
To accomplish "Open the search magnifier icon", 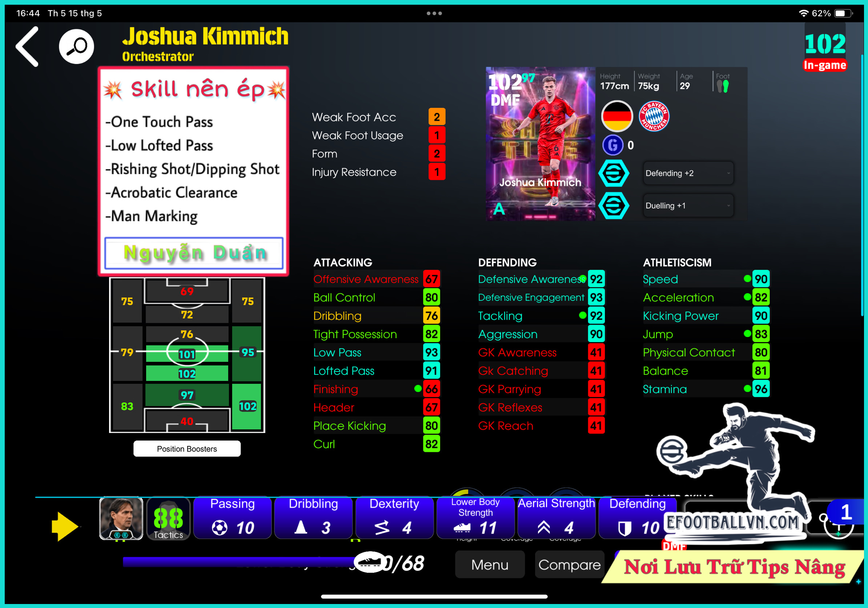I will [x=77, y=46].
